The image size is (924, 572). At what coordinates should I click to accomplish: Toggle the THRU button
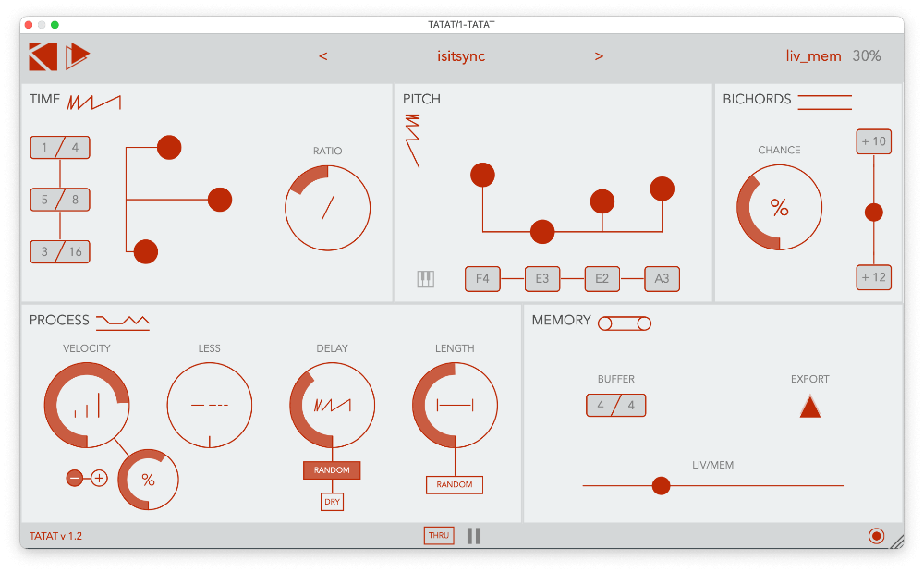(439, 536)
